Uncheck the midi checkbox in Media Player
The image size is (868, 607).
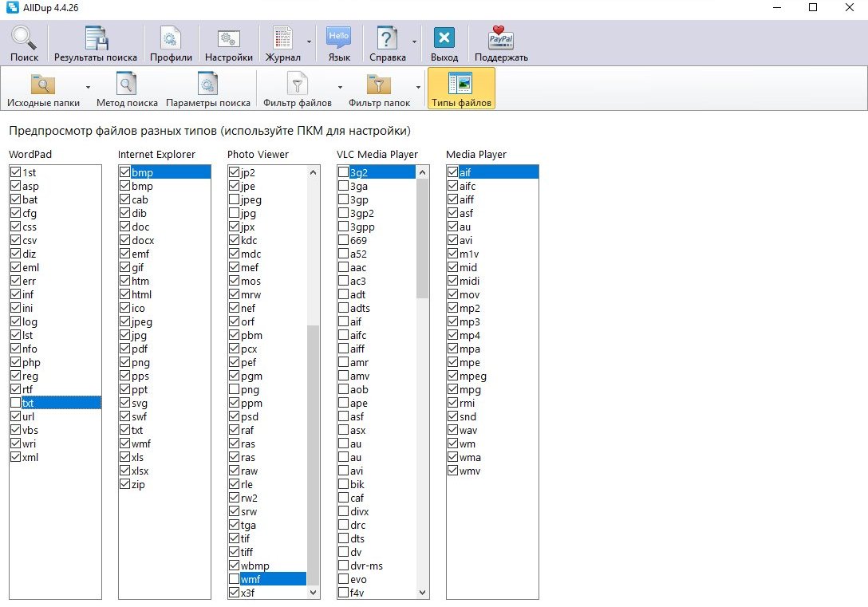[453, 281]
